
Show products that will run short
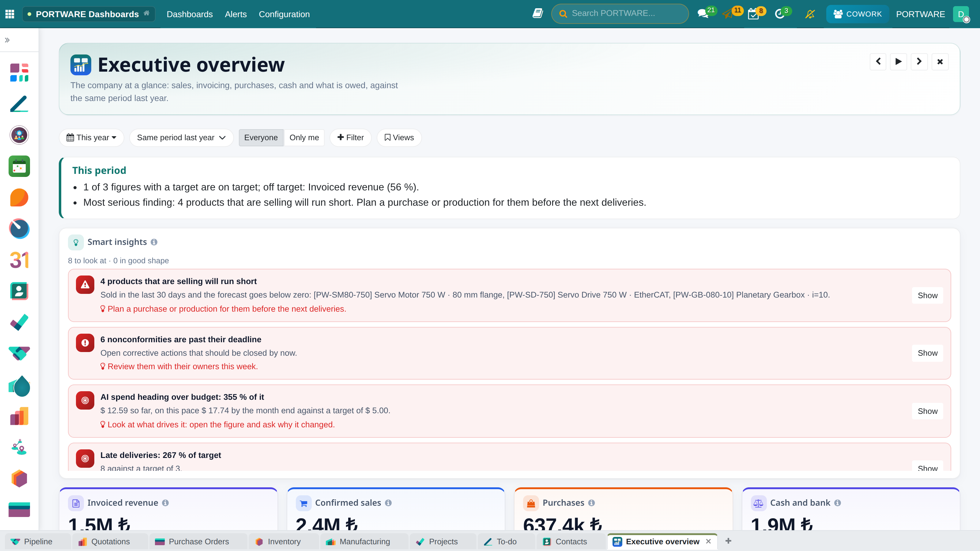[927, 295]
